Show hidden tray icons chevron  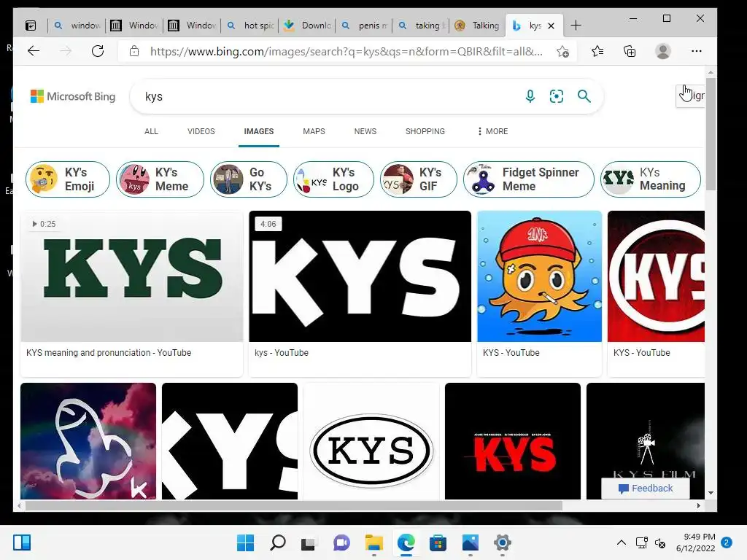point(622,542)
